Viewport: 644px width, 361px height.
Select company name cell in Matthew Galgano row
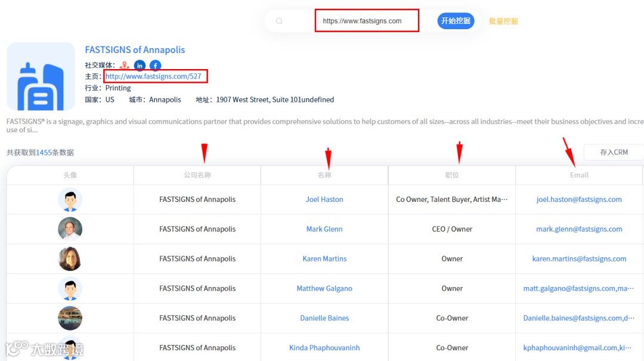point(197,288)
